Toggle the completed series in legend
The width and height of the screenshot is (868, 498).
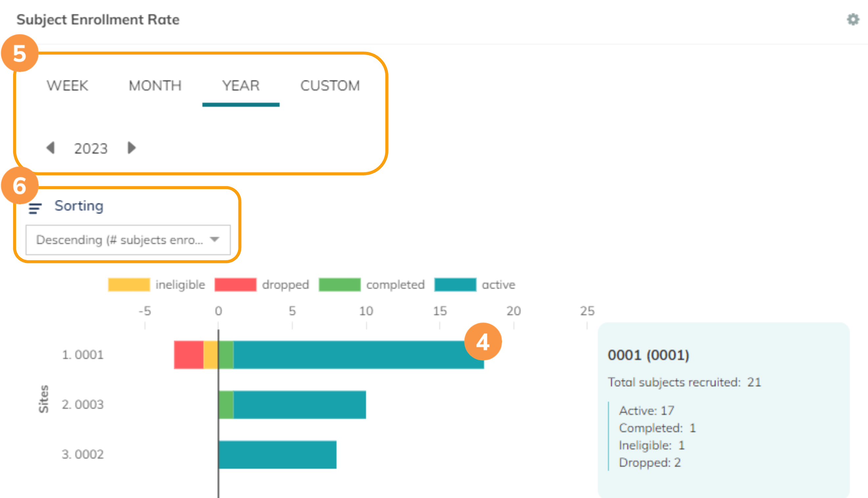340,285
